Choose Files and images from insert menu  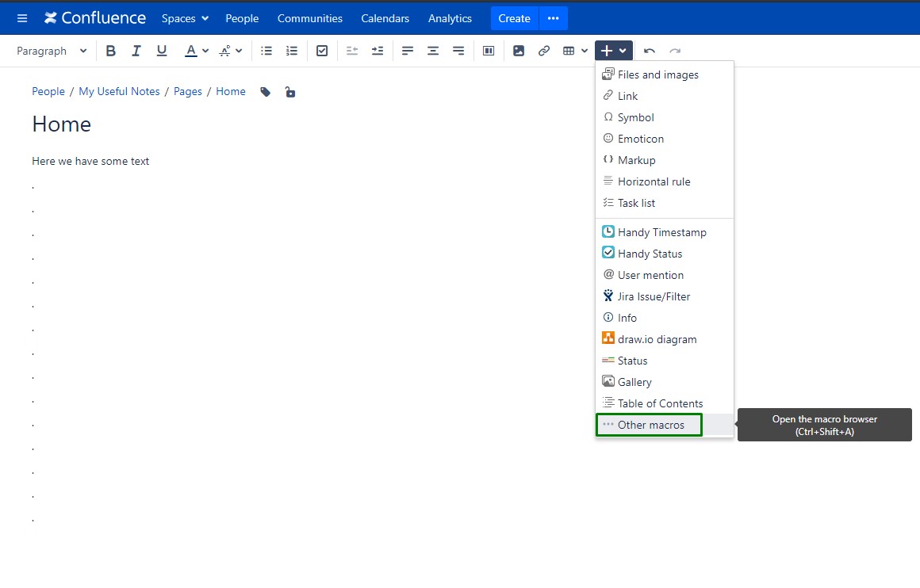[x=664, y=74]
